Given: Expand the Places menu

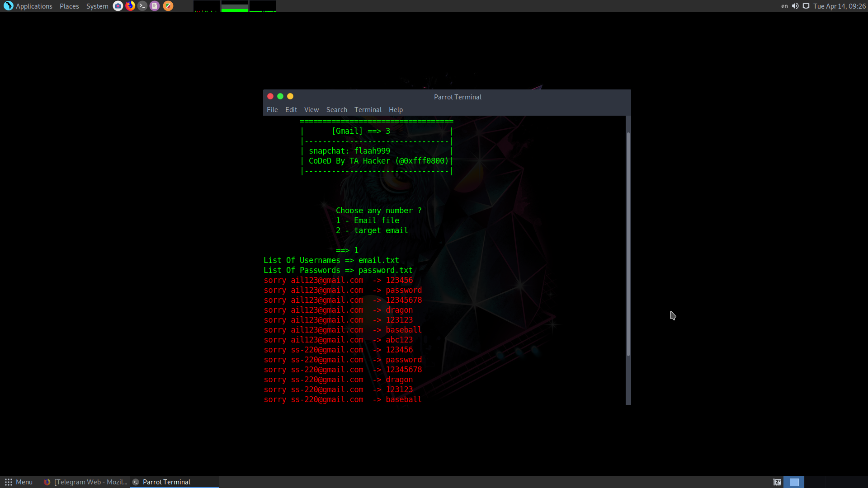Looking at the screenshot, I should click(x=69, y=6).
